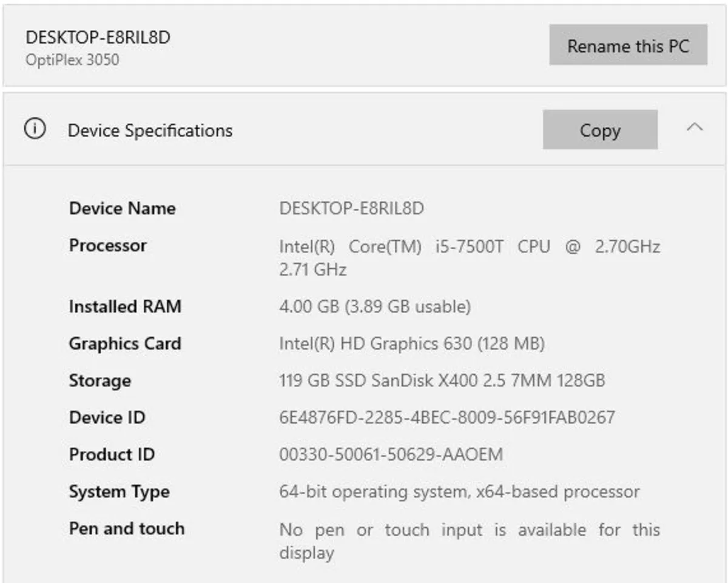Click the Device ID label
Viewport: 728px width, 583px height.
[x=107, y=417]
